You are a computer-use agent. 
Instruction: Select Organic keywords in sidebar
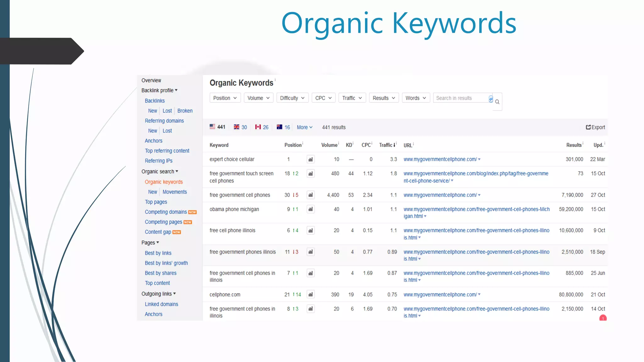(164, 182)
